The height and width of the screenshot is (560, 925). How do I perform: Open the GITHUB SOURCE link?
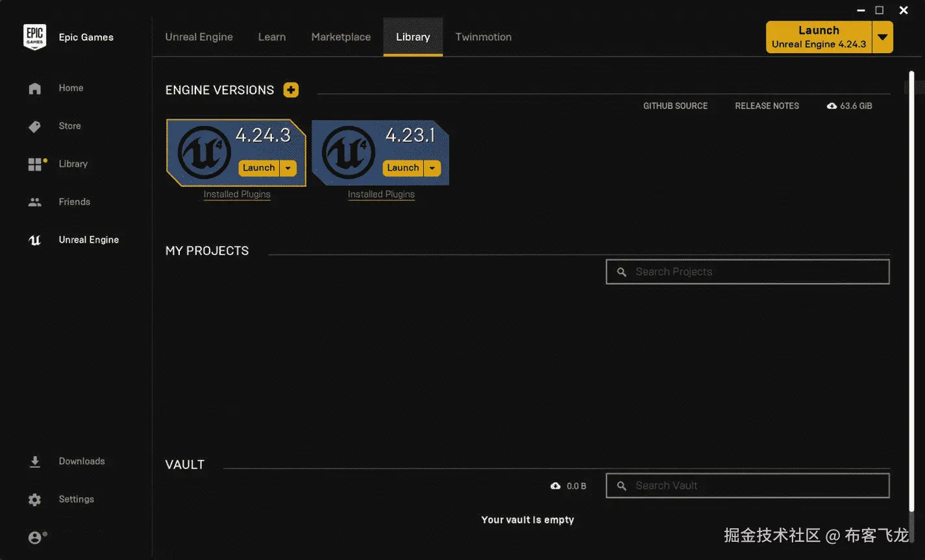click(675, 106)
